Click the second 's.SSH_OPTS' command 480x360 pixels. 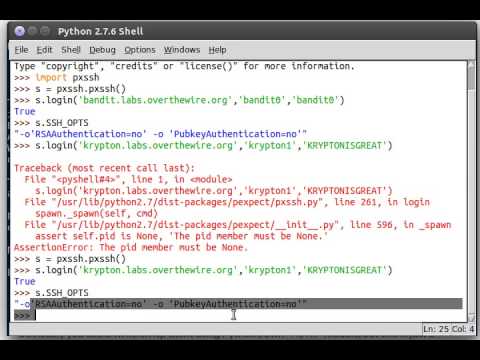pyautogui.click(x=51, y=293)
